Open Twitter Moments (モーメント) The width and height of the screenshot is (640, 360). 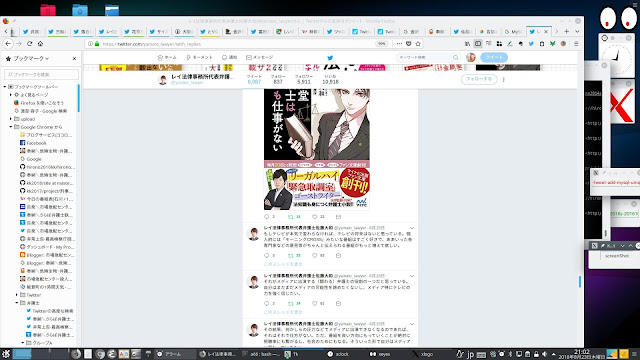tap(199, 58)
